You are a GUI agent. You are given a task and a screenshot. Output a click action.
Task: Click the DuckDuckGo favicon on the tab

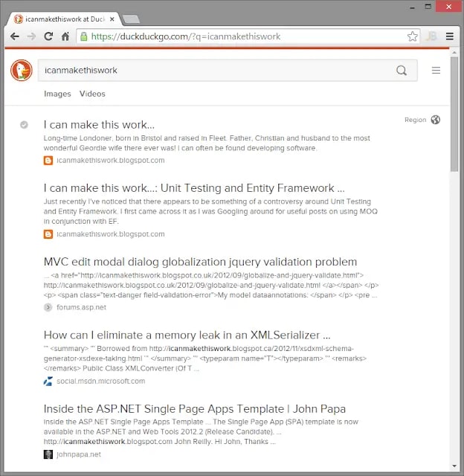[x=19, y=19]
